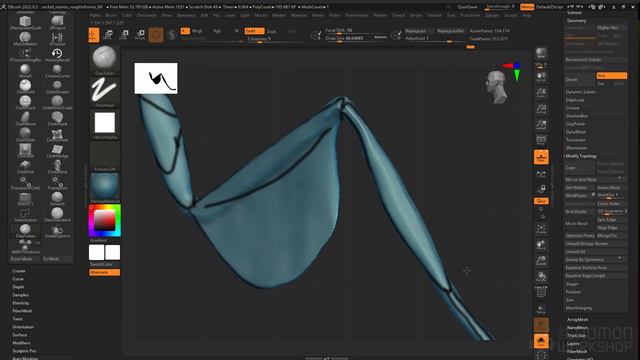Switch to Scale transform mode
Screen dimensions: 640x360
124,35
